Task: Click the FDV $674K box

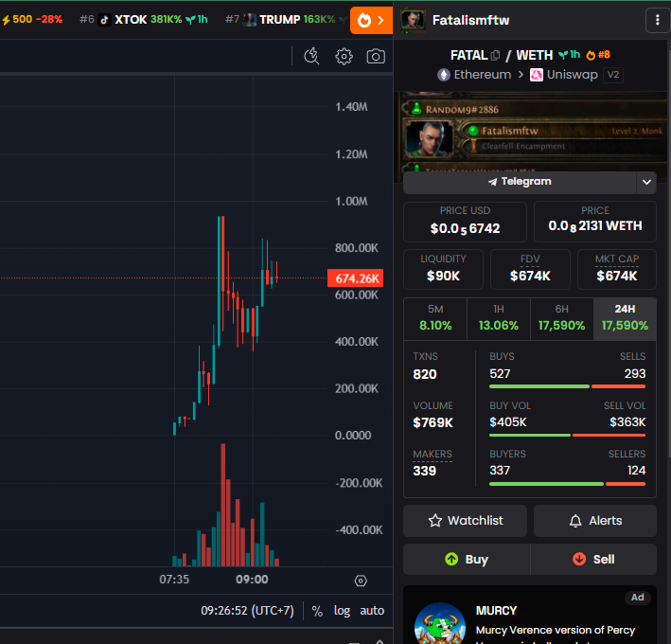Action: coord(530,270)
